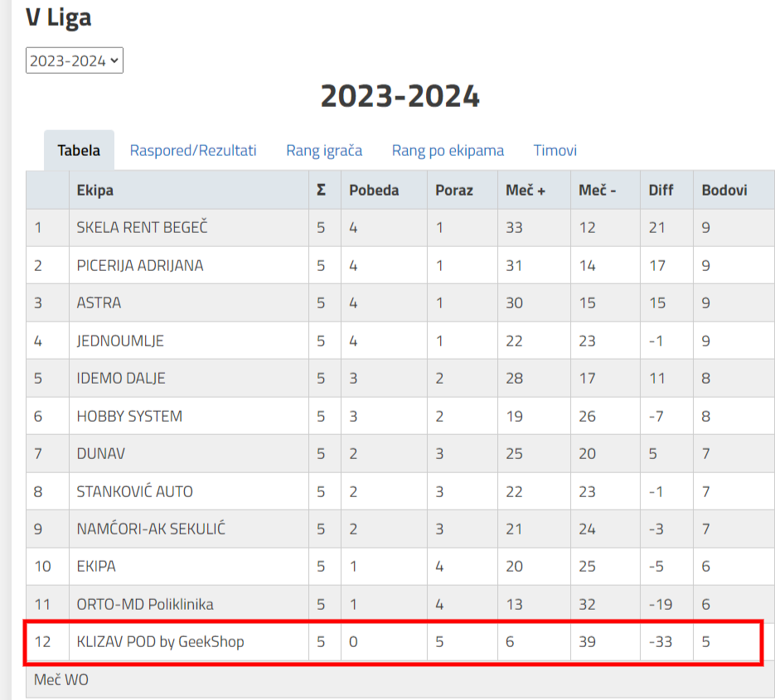Select the HOBBY SYSTEM team
The image size is (775, 700).
point(129,416)
